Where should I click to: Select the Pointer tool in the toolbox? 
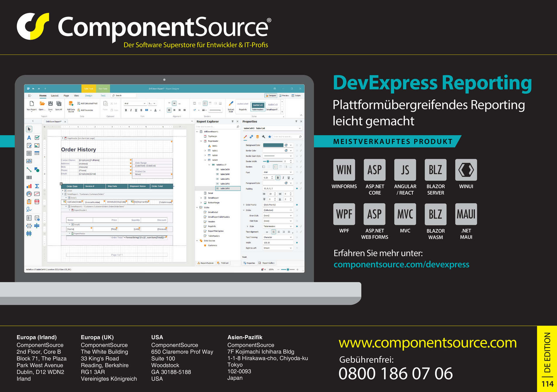click(29, 129)
